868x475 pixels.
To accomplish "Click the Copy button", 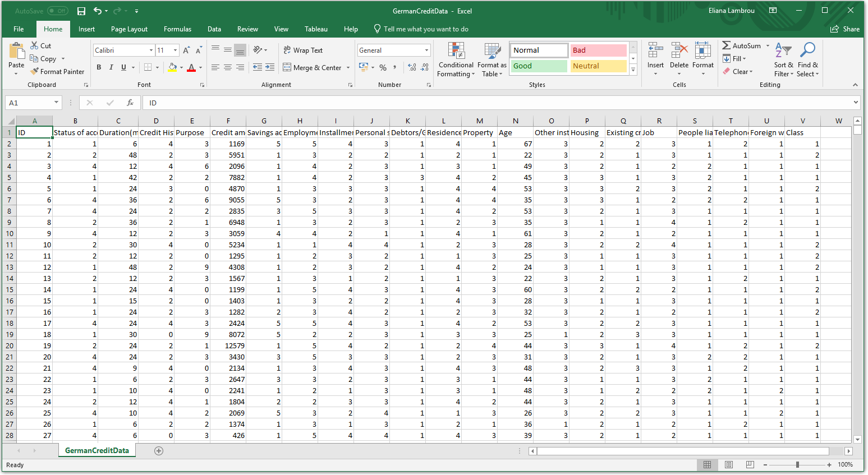I will coord(44,59).
